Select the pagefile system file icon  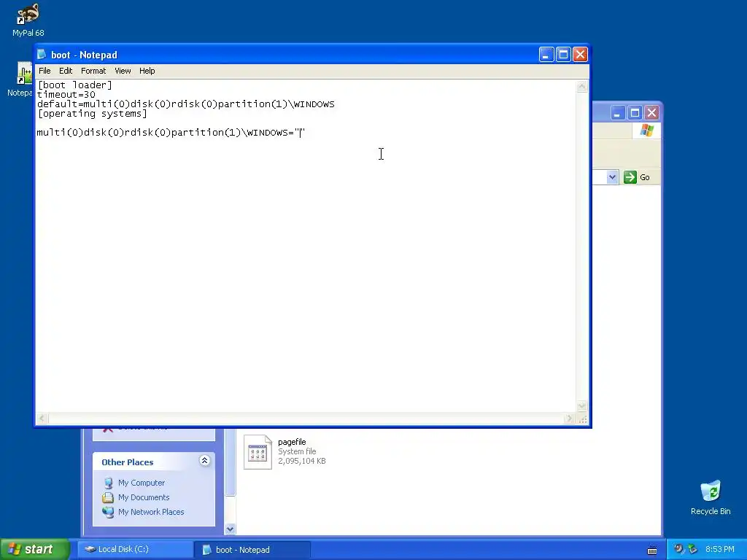coord(258,452)
